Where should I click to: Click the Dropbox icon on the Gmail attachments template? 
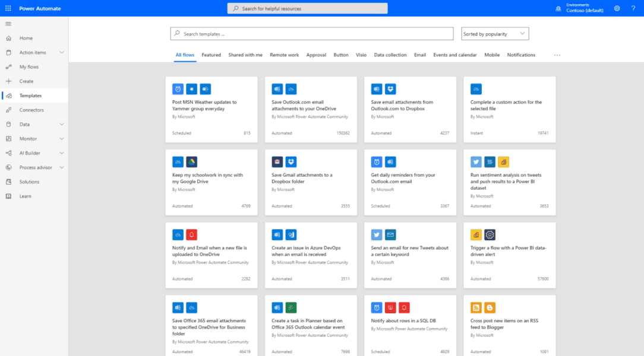click(291, 161)
